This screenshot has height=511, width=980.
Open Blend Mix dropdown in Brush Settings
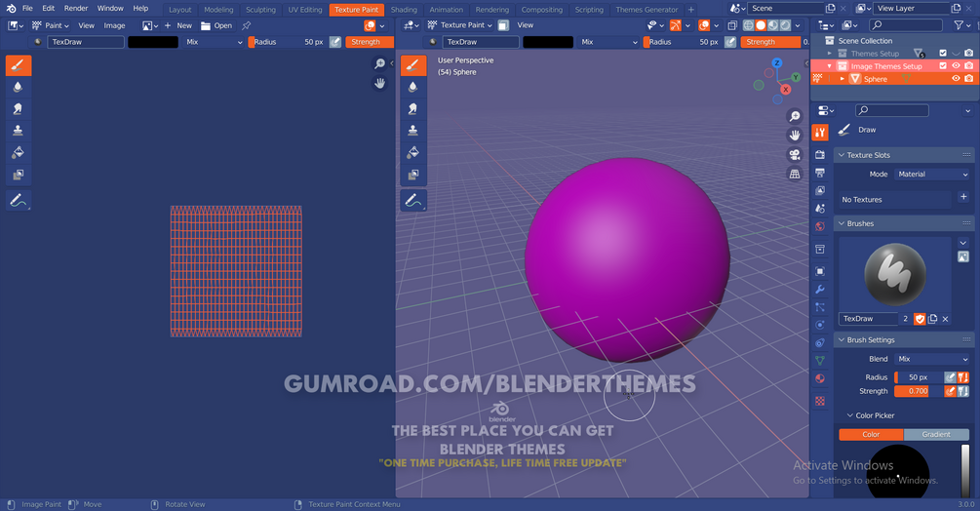pos(932,359)
